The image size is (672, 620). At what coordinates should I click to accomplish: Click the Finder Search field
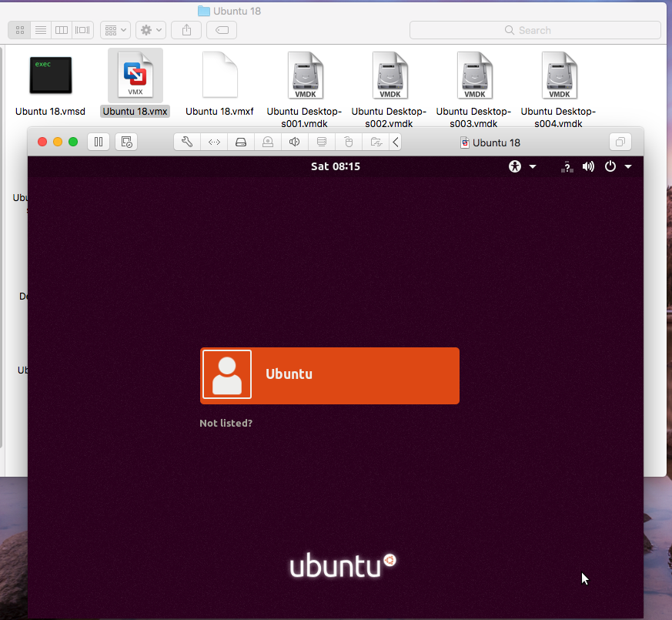(x=535, y=30)
